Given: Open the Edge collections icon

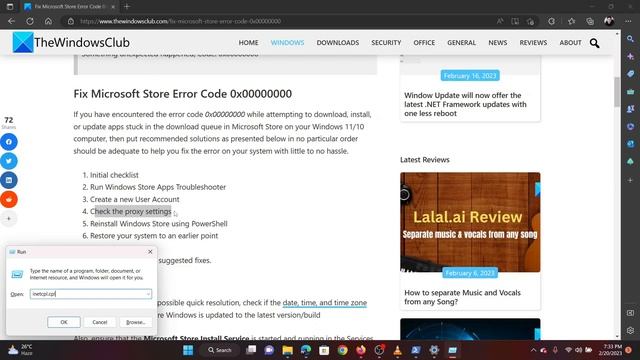Looking at the screenshot, I should (590, 21).
